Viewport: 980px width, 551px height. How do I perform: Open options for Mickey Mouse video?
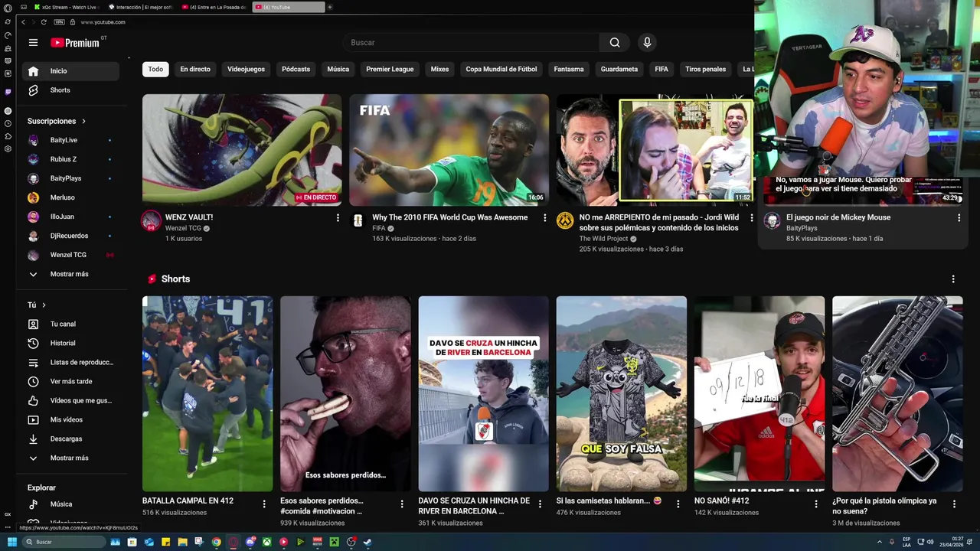pos(959,218)
